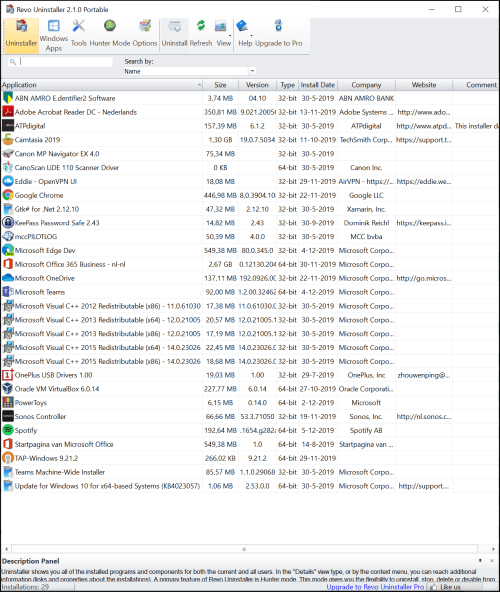Select Microsoft Edge Dev icon
500x592 pixels.
point(8,250)
